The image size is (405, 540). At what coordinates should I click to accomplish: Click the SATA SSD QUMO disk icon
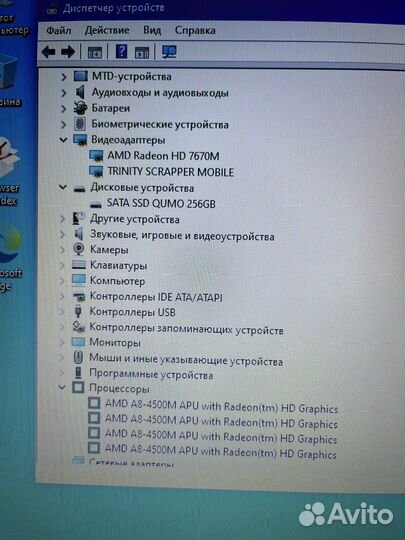(95, 204)
